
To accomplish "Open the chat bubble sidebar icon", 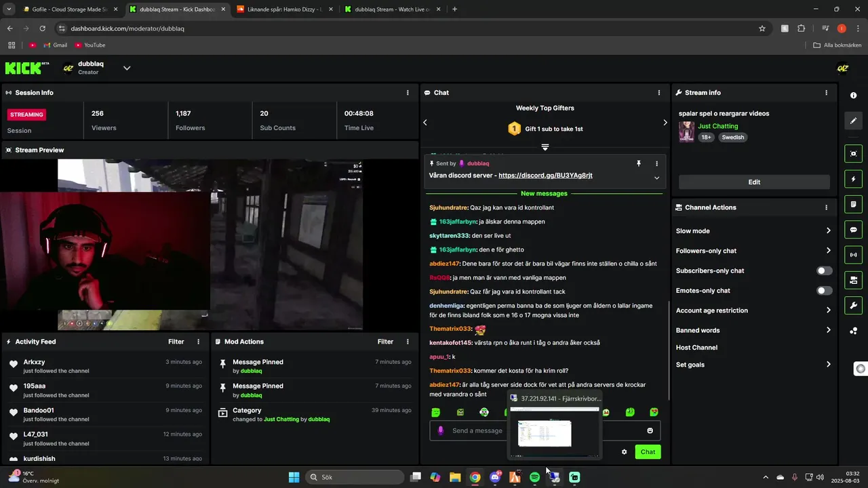I will coord(854,230).
